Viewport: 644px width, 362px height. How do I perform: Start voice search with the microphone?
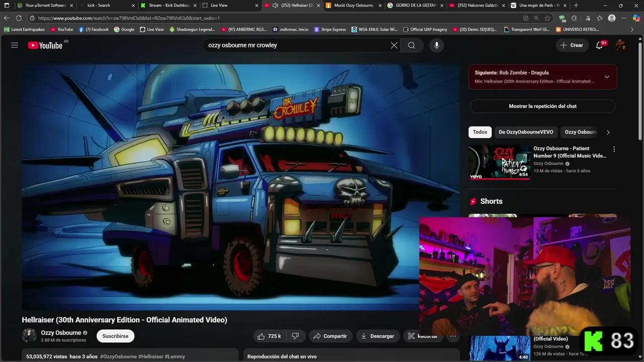coord(436,45)
